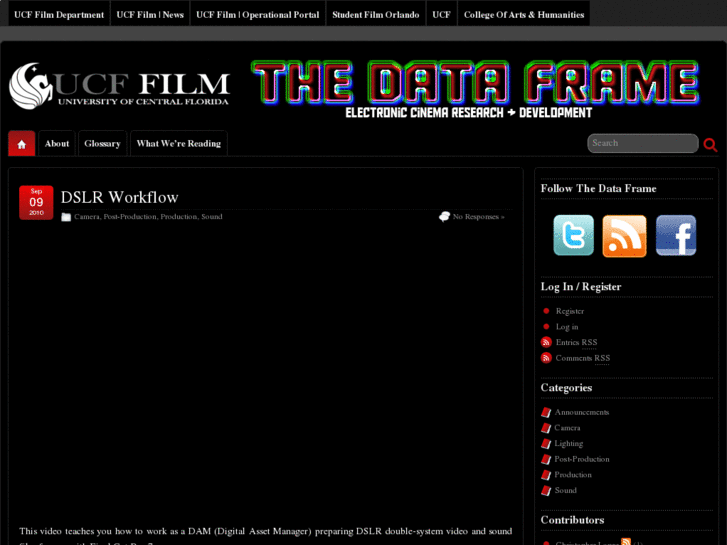Viewport: 727px width, 545px height.
Task: Open the What We're Reading tab
Action: tap(179, 144)
